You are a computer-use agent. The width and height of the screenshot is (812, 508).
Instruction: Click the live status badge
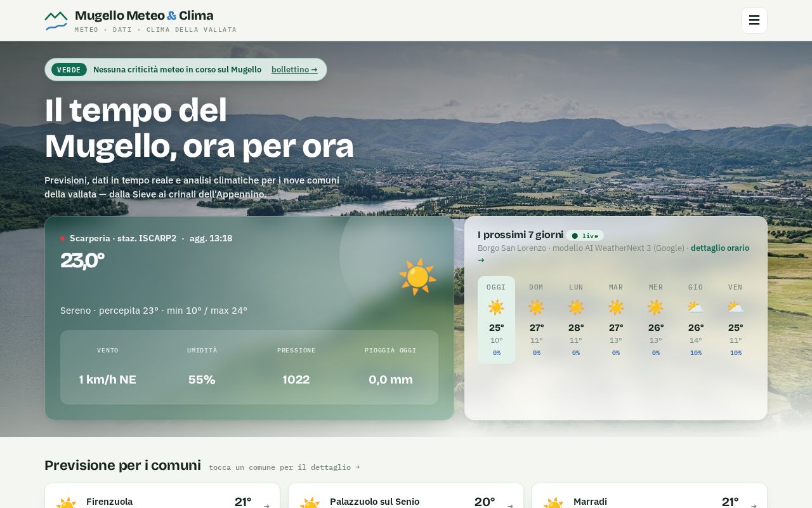tap(585, 236)
